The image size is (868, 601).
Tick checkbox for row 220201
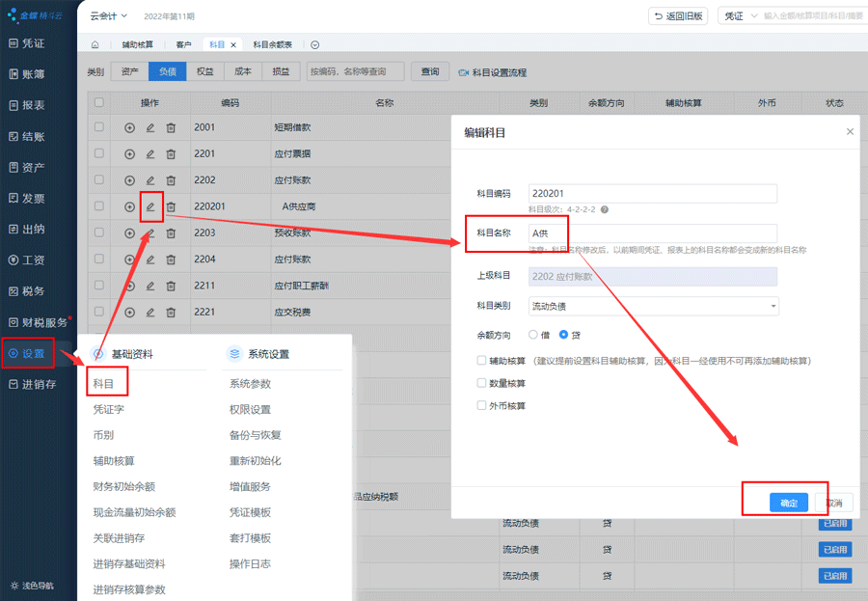pyautogui.click(x=99, y=205)
